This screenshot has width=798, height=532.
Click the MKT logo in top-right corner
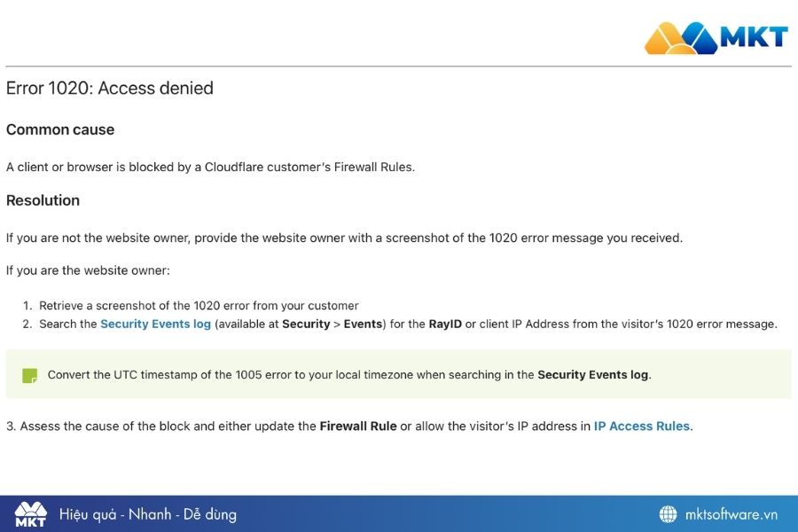(716, 37)
